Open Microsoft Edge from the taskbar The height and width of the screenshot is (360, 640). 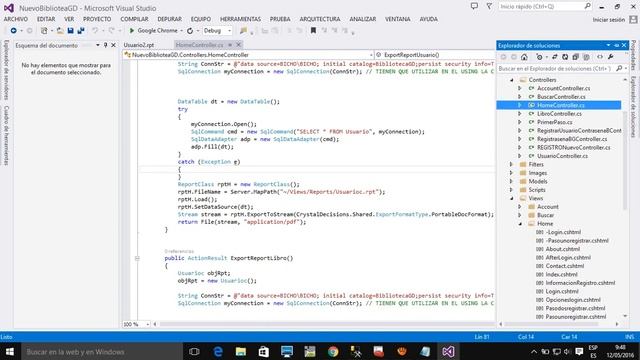218,351
